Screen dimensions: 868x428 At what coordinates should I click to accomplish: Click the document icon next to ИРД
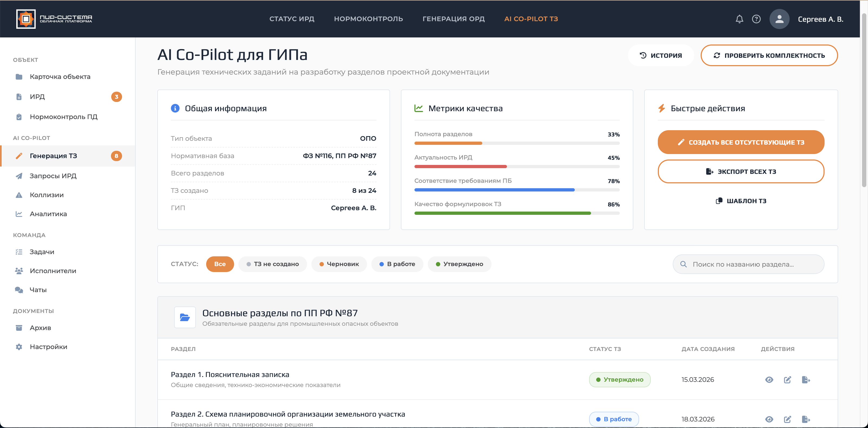(x=19, y=97)
